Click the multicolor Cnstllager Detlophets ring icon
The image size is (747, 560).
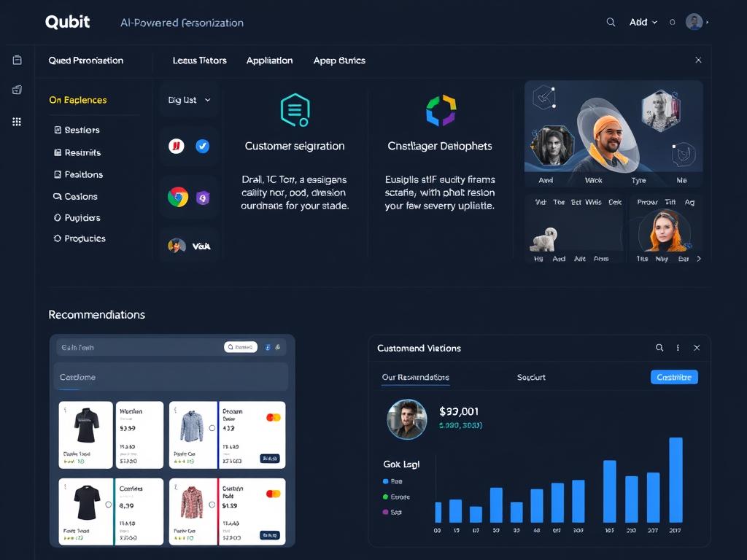point(441,110)
